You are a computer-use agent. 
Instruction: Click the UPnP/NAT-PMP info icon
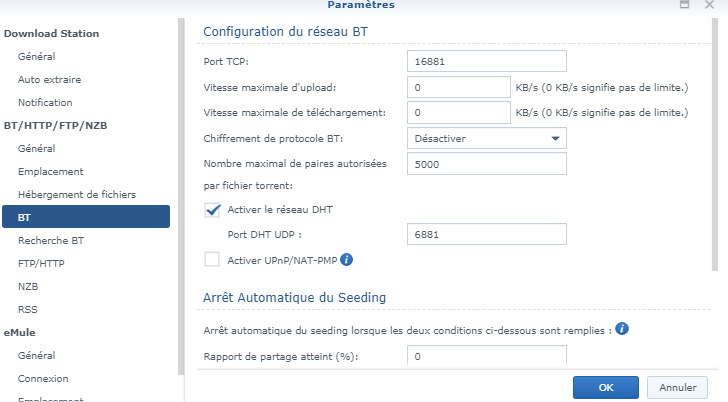tap(347, 260)
